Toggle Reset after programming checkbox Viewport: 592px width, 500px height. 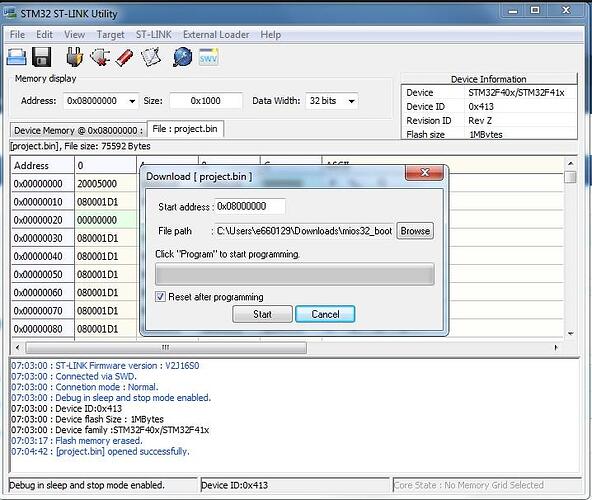tap(160, 296)
